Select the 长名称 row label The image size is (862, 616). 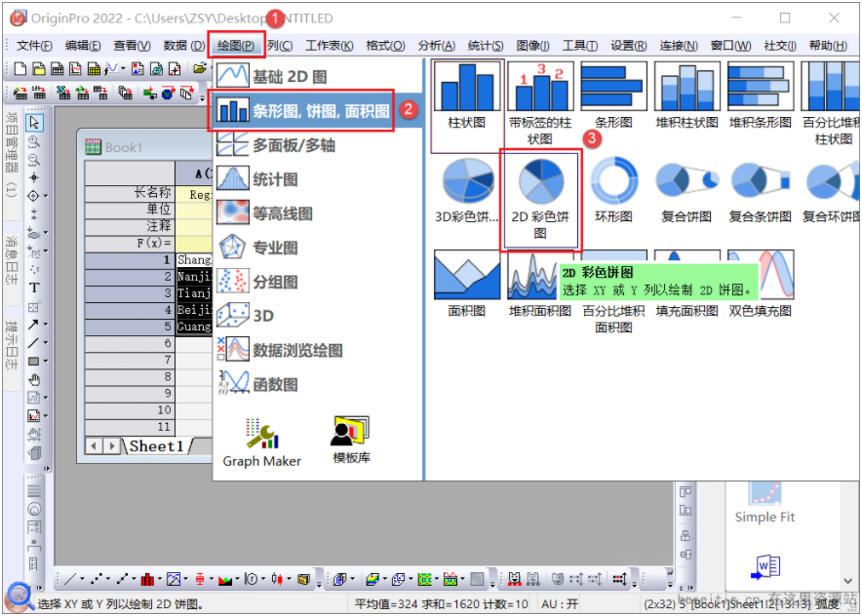coord(130,192)
